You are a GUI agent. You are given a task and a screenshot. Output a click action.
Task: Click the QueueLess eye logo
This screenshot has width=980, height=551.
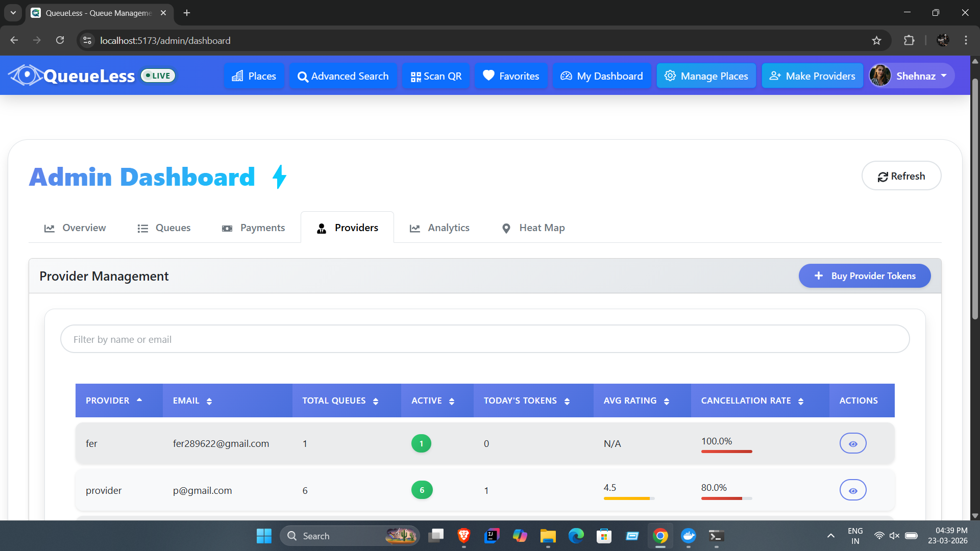27,76
